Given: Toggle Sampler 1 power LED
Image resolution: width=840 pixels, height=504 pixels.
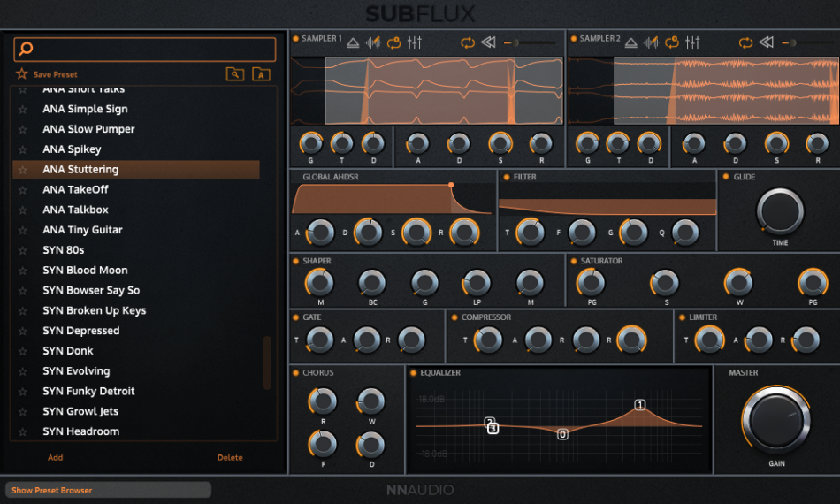Looking at the screenshot, I should pos(295,39).
